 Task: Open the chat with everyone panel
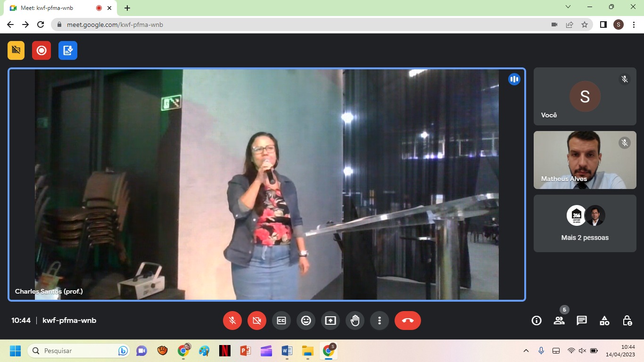582,321
